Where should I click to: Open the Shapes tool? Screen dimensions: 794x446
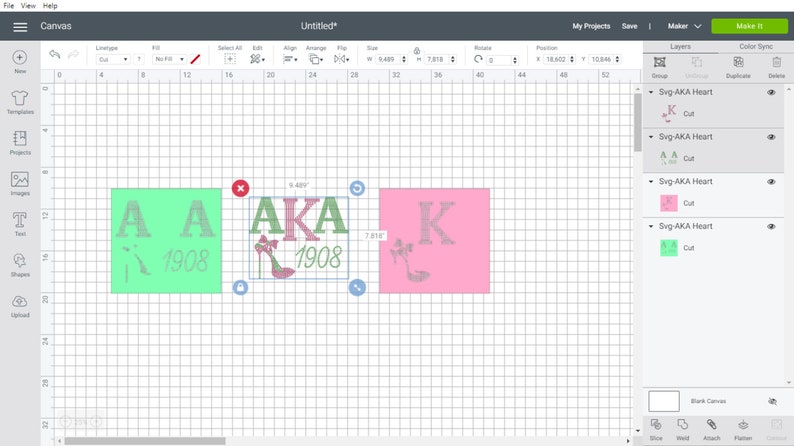click(20, 264)
